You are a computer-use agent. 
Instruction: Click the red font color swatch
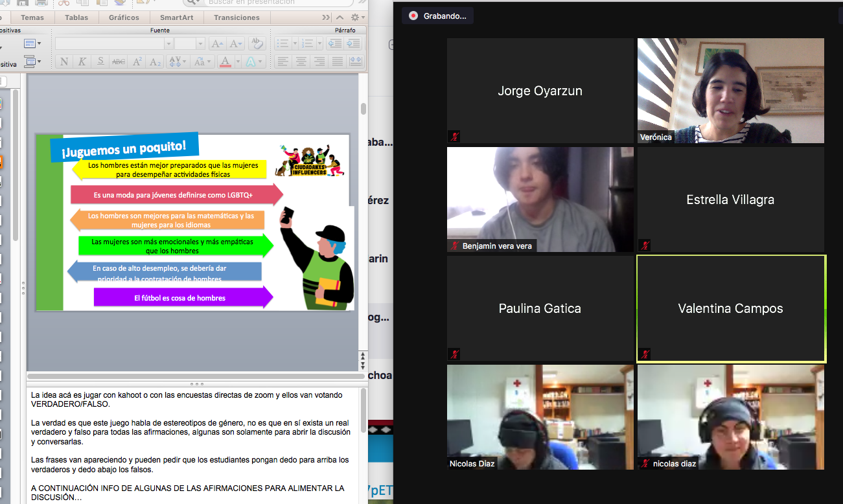pyautogui.click(x=225, y=62)
